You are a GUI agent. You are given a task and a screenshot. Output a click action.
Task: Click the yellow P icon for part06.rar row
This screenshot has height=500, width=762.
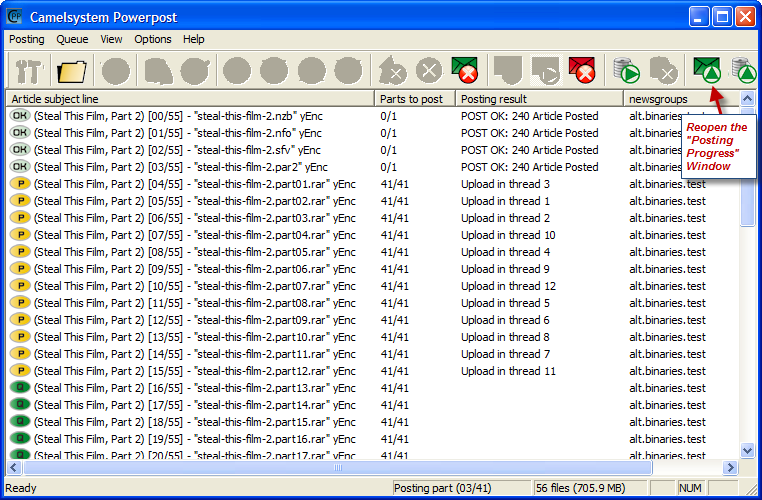click(20, 269)
